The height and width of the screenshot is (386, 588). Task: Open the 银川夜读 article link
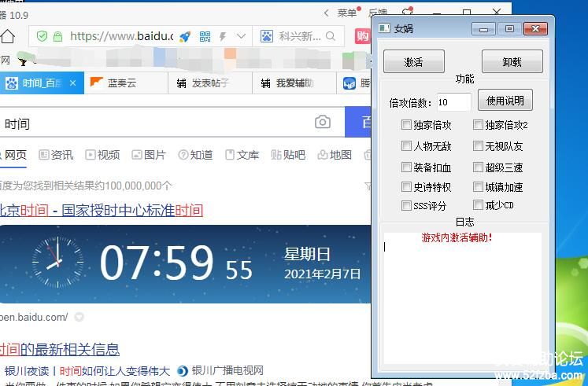click(87, 370)
